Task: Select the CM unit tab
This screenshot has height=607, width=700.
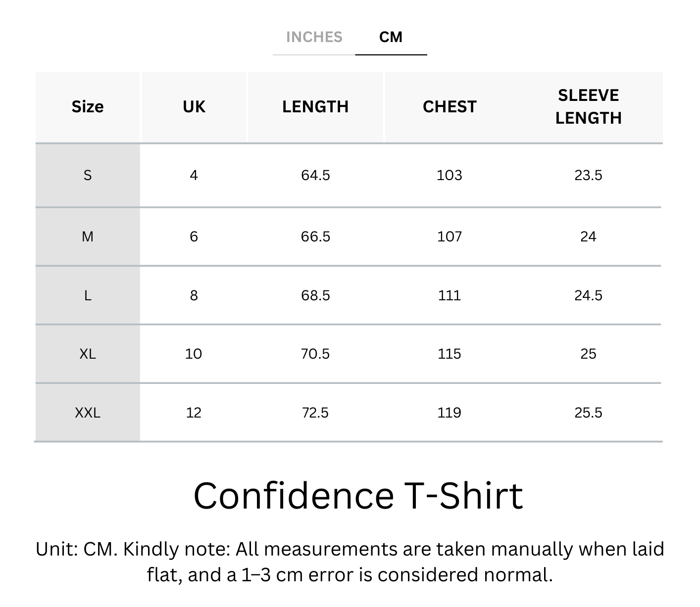Action: coord(391,37)
